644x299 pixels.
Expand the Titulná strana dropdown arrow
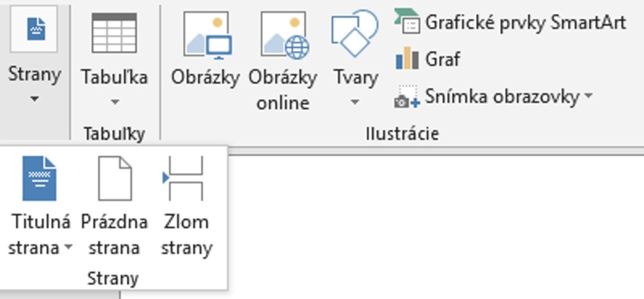(67, 248)
